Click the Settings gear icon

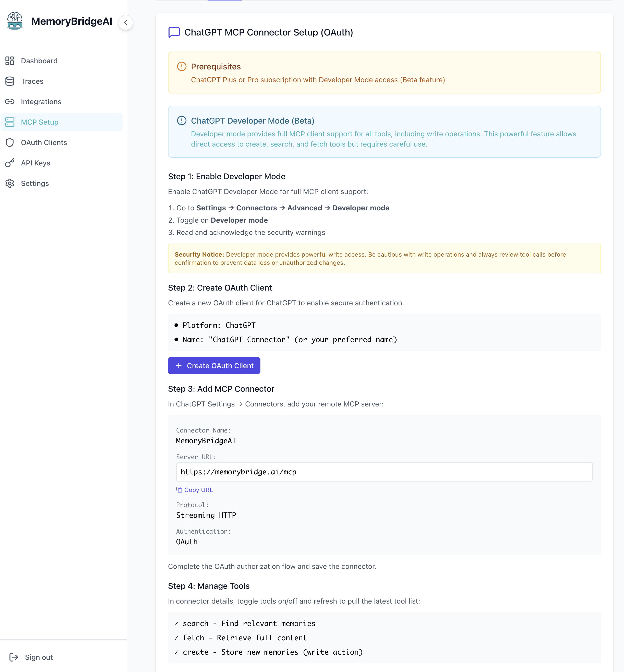coord(10,183)
